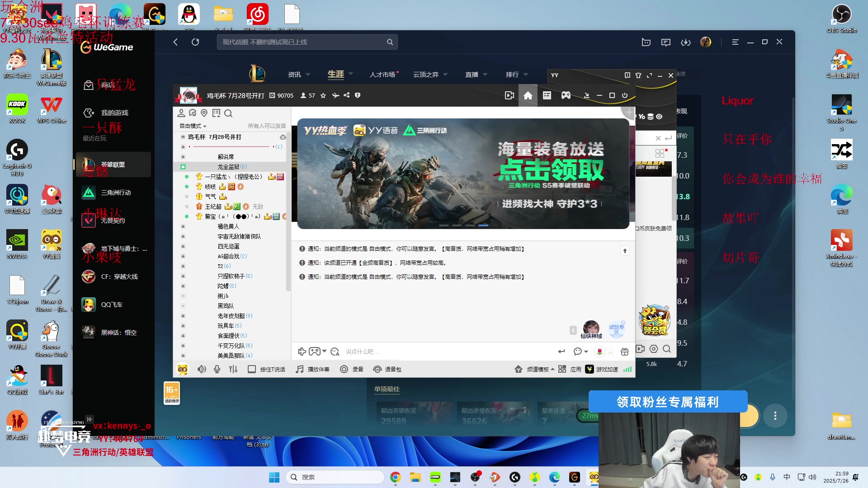
Task: Go back in WeGame navigation
Action: click(175, 42)
